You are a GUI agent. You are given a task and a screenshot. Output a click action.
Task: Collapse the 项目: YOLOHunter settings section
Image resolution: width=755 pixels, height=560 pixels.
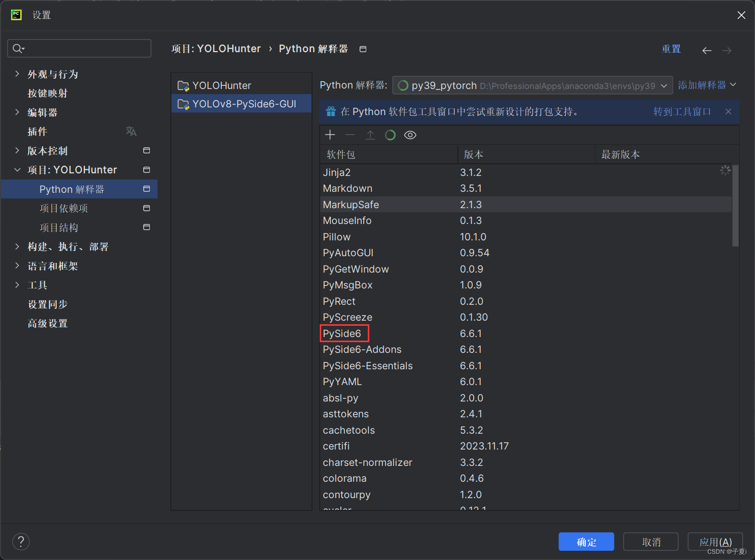click(x=17, y=170)
